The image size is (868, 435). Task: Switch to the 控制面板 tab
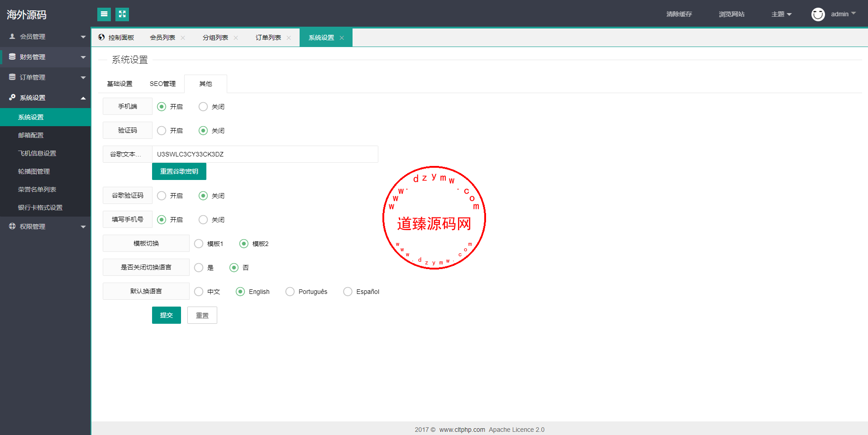tap(117, 38)
